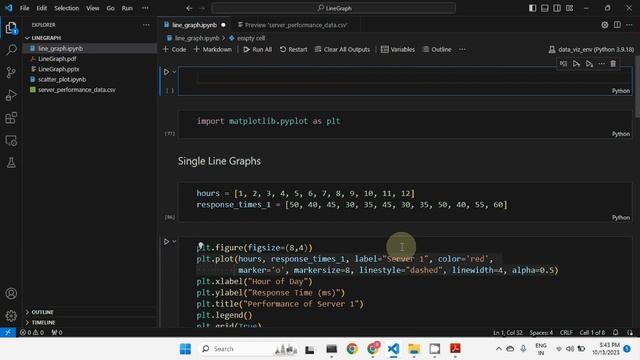This screenshot has height=360, width=640.
Task: Open the Testing flask view
Action: (x=11, y=163)
